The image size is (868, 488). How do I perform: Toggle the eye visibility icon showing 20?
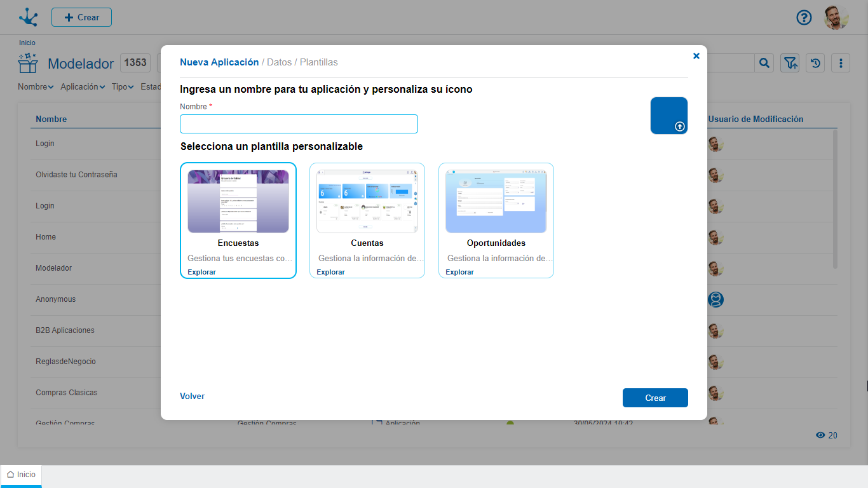tap(819, 435)
